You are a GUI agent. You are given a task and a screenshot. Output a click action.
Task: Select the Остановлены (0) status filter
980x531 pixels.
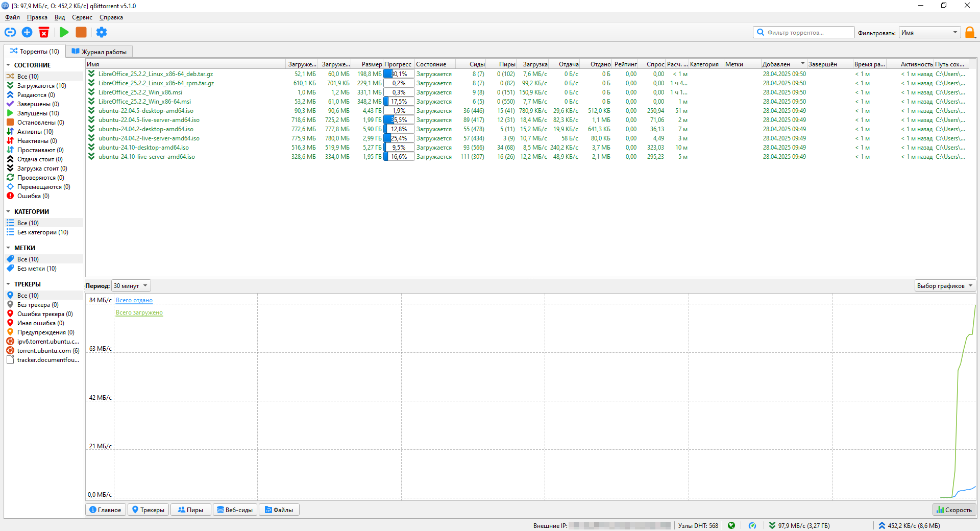[44, 123]
